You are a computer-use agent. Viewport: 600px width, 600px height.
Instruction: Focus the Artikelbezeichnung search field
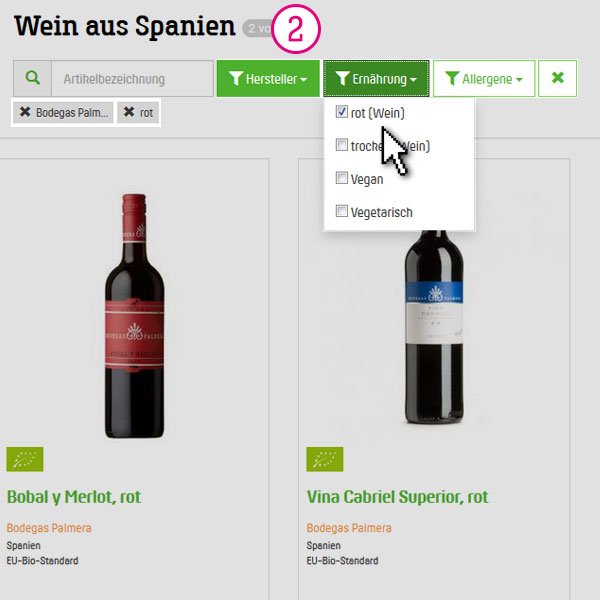(132, 78)
